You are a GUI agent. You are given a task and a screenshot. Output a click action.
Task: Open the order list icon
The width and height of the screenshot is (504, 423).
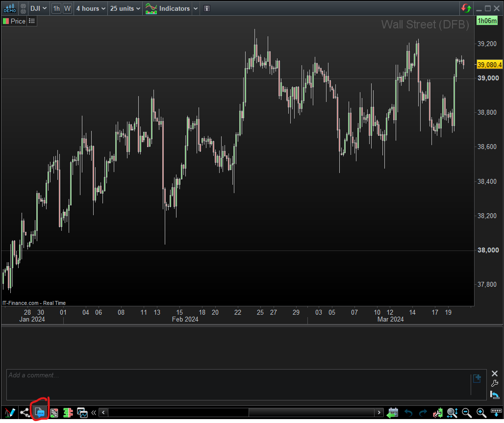(x=54, y=413)
